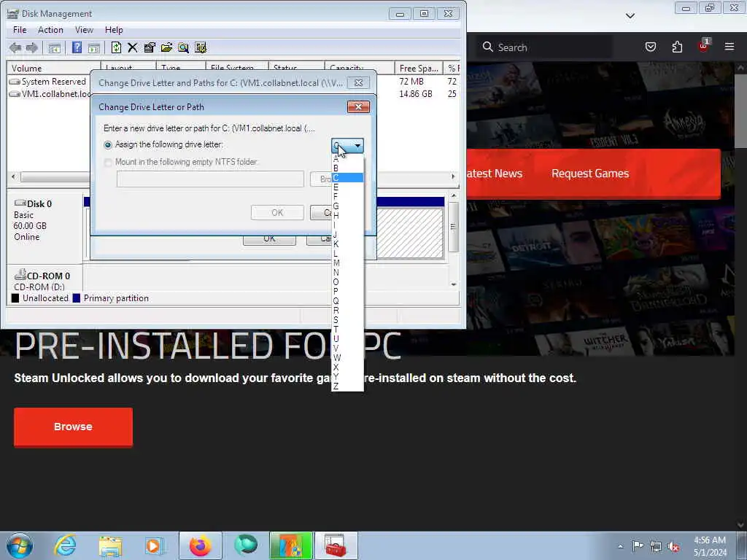
Task: Choose drive letter Z in the list
Action: point(347,386)
